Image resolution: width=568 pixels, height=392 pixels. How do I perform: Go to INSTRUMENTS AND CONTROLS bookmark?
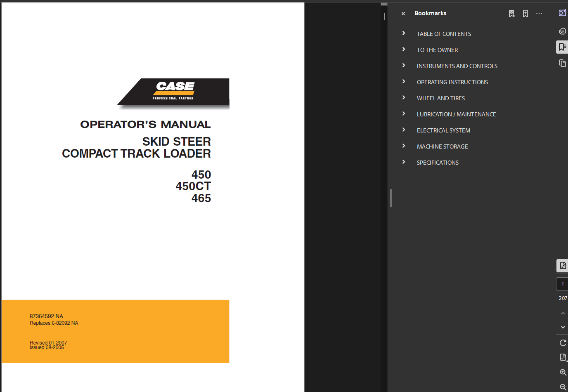[457, 66]
